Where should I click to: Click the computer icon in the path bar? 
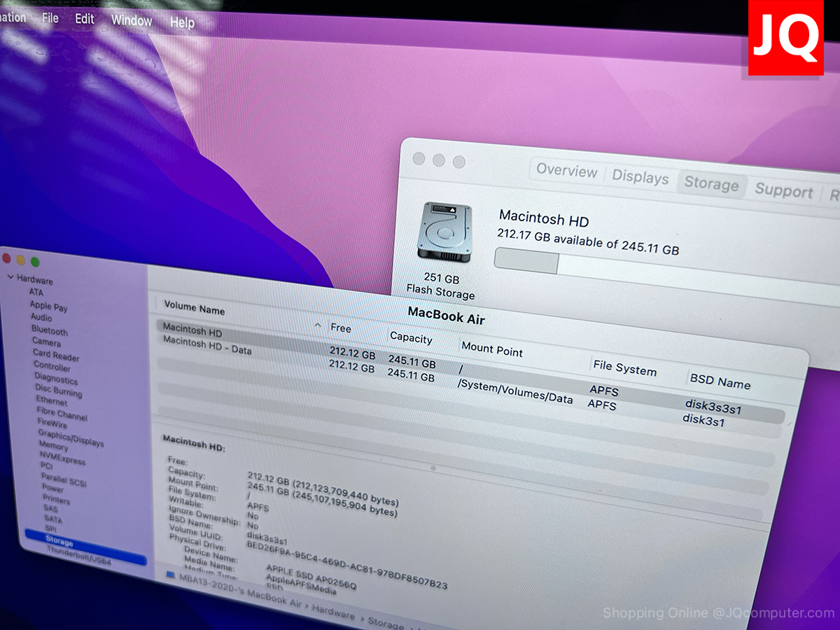point(170,575)
